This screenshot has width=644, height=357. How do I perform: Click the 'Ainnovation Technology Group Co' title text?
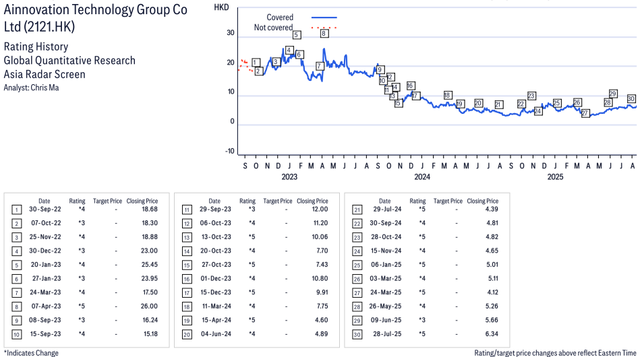(96, 9)
